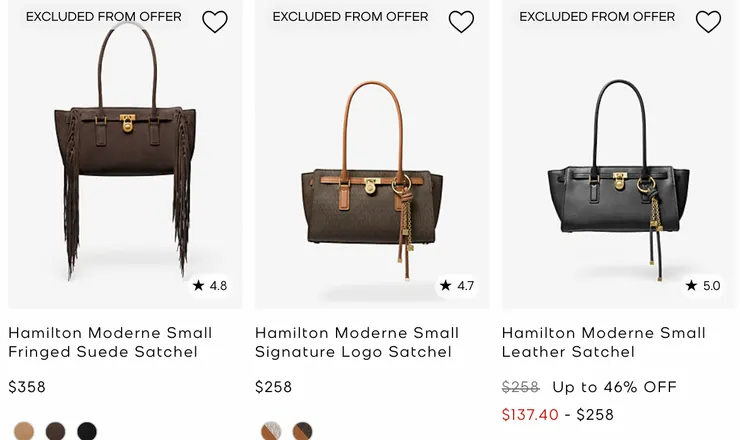Image resolution: width=740 pixels, height=440 pixels.
Task: Select the cream and brown Logo Satchel swatch
Action: (x=271, y=431)
